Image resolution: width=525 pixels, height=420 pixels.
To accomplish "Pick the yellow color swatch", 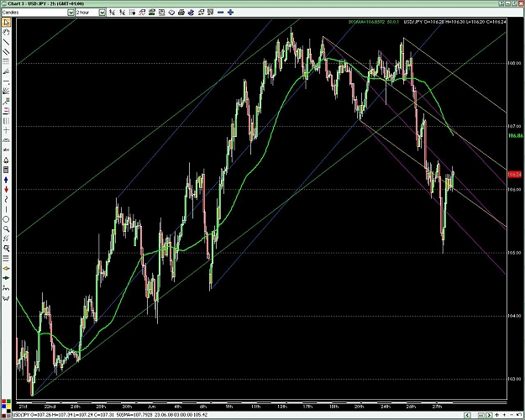I will 8,406.
